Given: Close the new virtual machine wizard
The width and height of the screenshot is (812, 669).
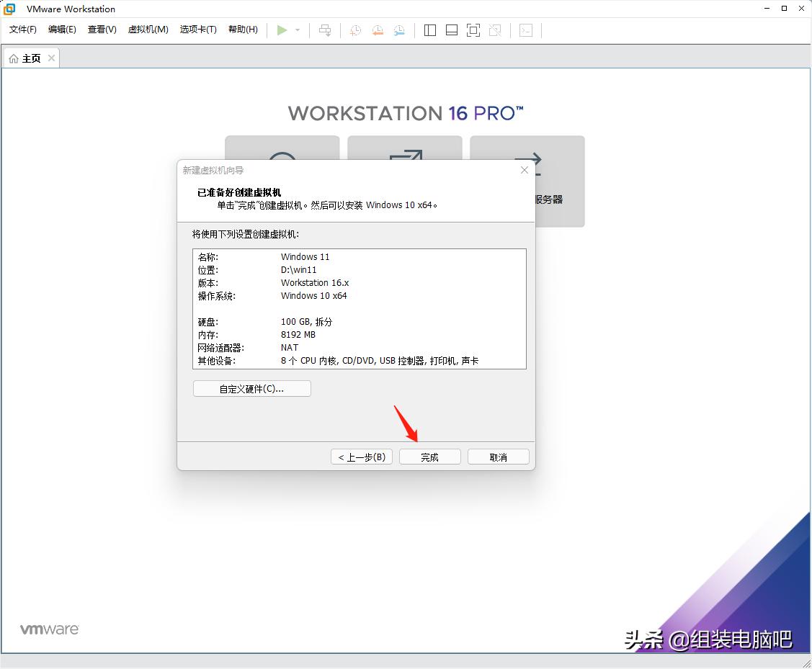Looking at the screenshot, I should point(524,170).
